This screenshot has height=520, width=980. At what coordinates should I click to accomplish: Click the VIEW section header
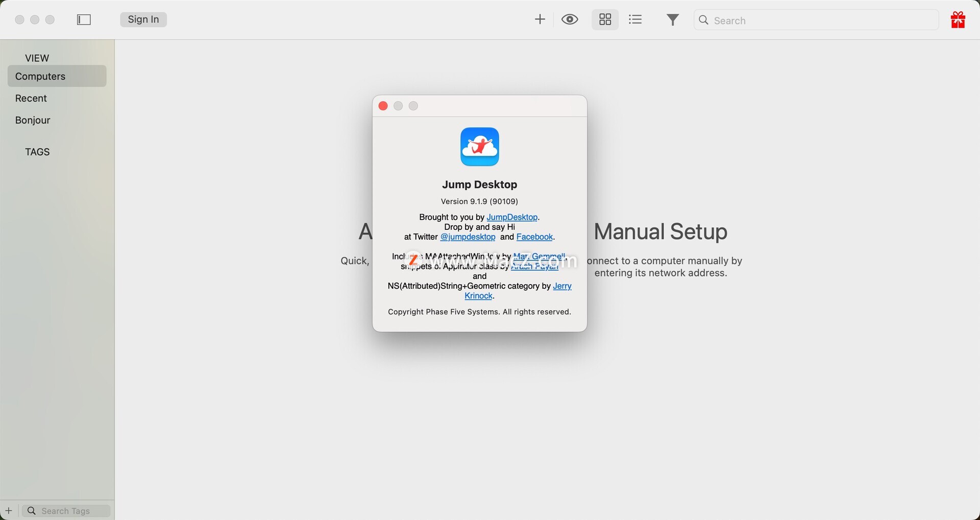(x=37, y=58)
